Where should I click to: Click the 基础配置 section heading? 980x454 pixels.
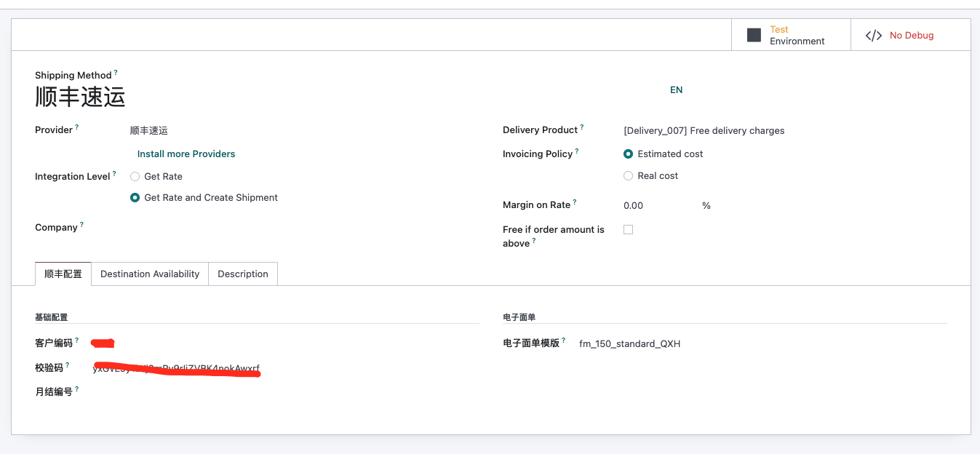tap(52, 317)
